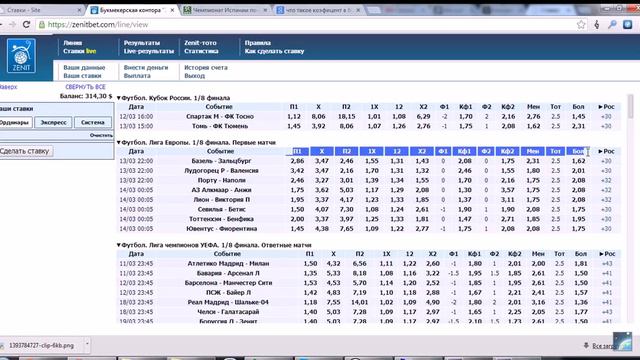Click Очистить to clear bets
The width and height of the screenshot is (640, 360).
[x=101, y=135]
